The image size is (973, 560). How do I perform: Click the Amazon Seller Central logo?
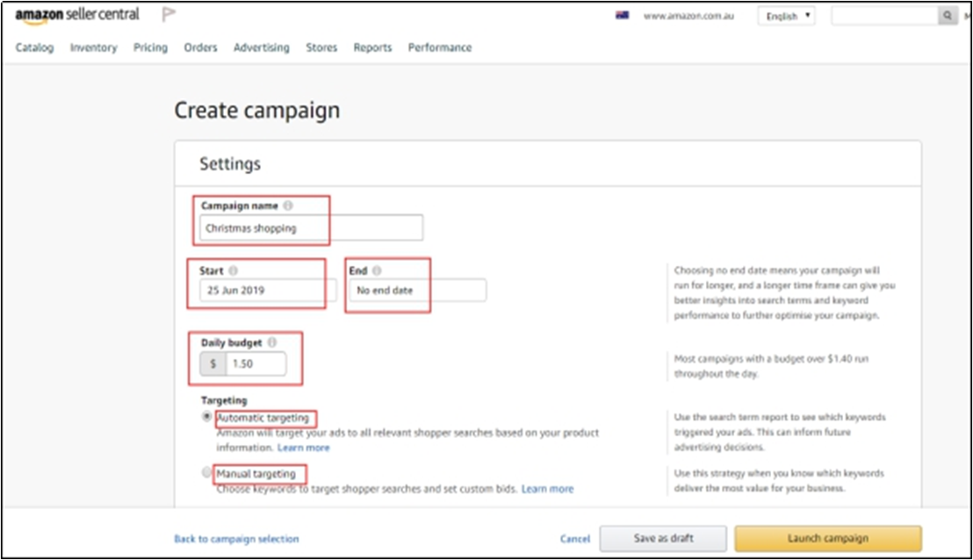pos(77,15)
